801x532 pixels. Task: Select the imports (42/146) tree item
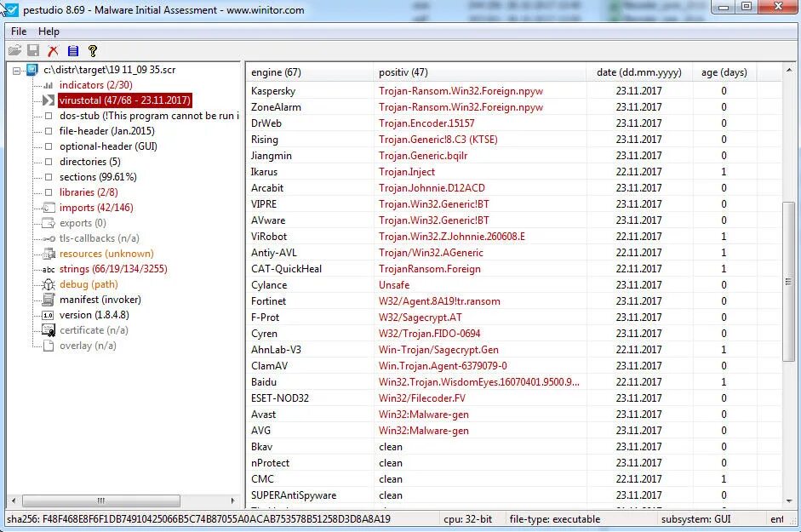point(96,208)
